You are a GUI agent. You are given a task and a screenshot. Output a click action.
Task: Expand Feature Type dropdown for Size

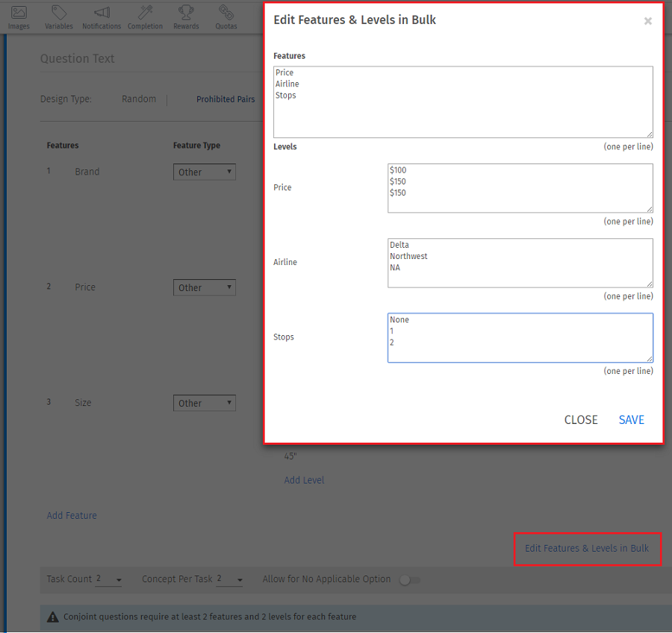click(x=205, y=403)
